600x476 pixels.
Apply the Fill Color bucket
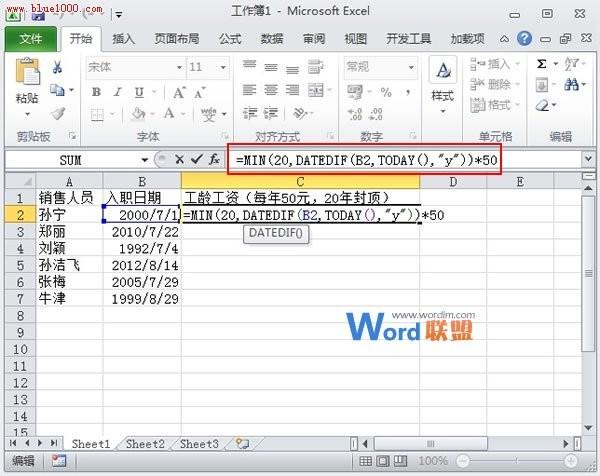(x=138, y=114)
